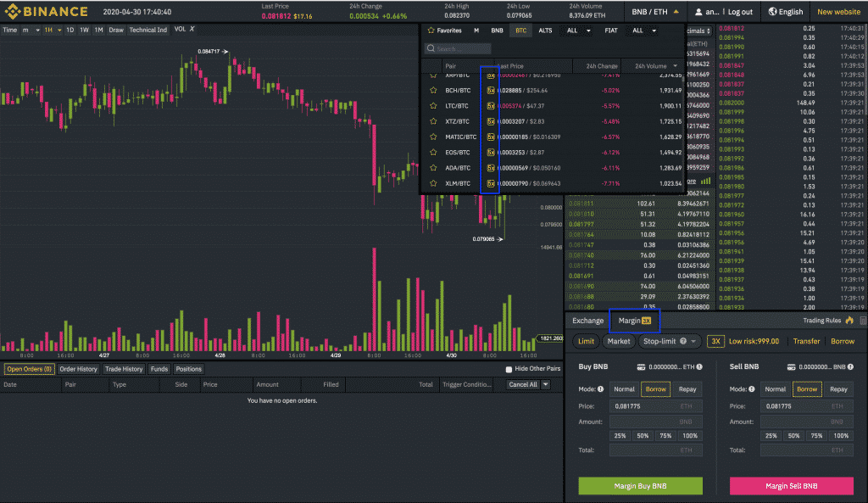Select the Limit order type

point(586,341)
